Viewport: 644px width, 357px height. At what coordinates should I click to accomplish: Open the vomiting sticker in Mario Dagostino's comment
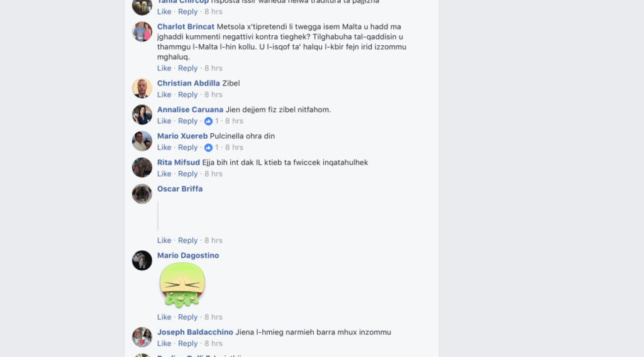(x=182, y=285)
